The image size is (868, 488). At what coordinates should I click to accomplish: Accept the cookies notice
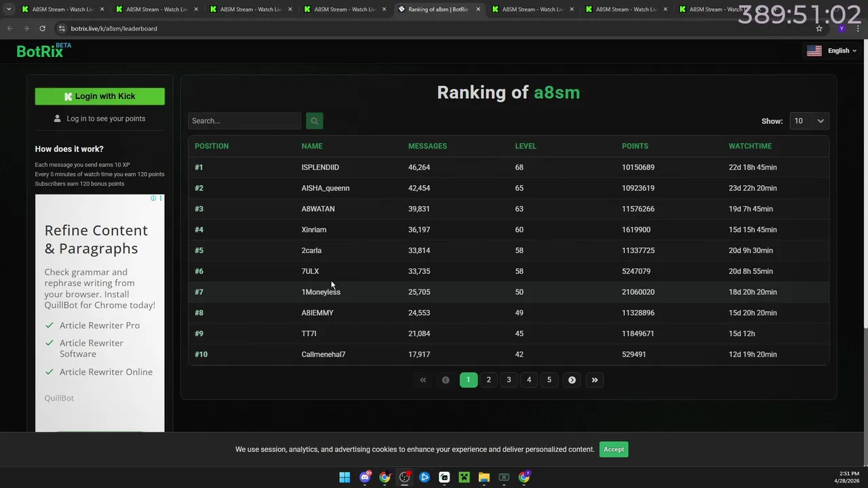614,449
